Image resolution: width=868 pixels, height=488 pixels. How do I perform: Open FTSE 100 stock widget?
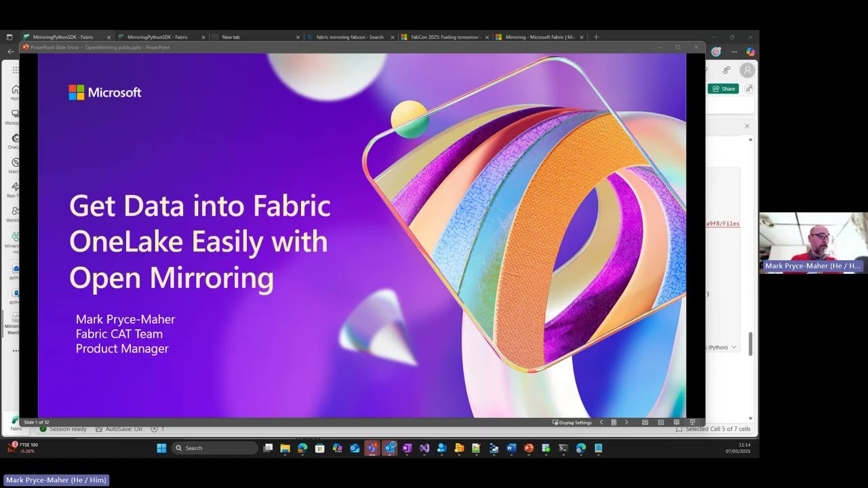tap(22, 447)
